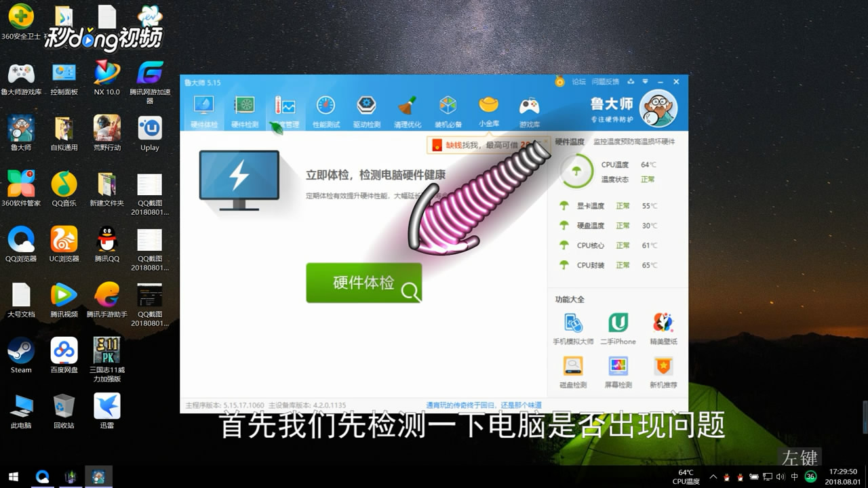Click the CPU temperature circular gauge

(576, 171)
